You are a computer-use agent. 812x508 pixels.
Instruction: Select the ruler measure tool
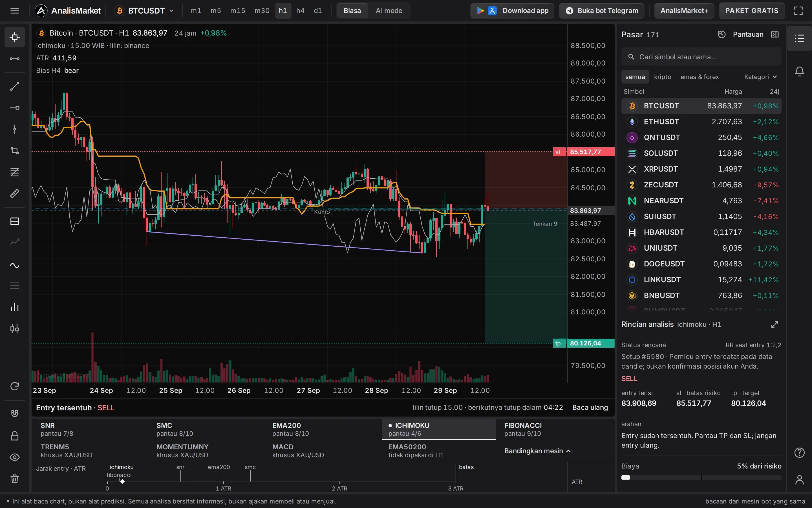(x=14, y=194)
